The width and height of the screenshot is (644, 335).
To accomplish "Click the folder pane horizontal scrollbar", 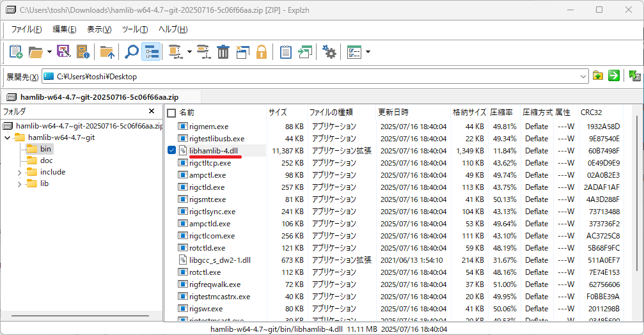I will 80,316.
